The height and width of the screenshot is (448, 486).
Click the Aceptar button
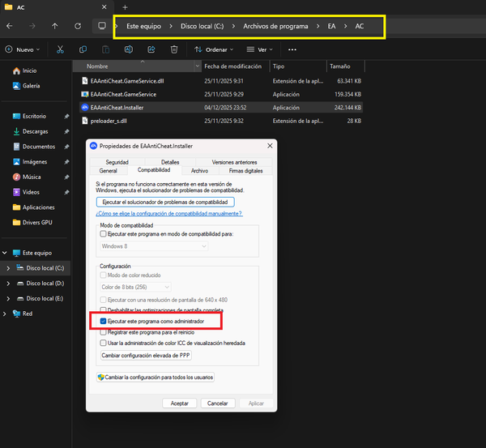(x=179, y=403)
